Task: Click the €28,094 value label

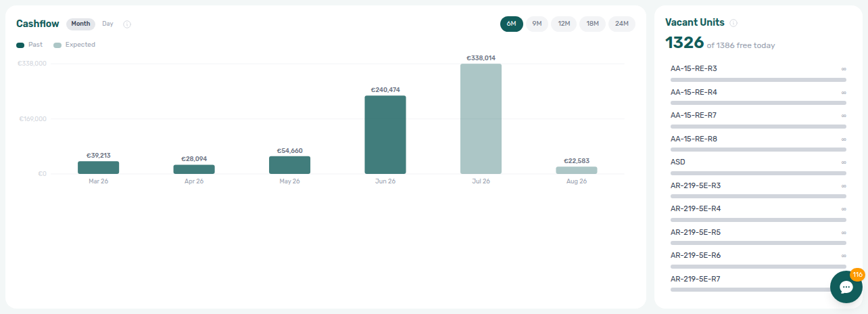Action: 194,158
